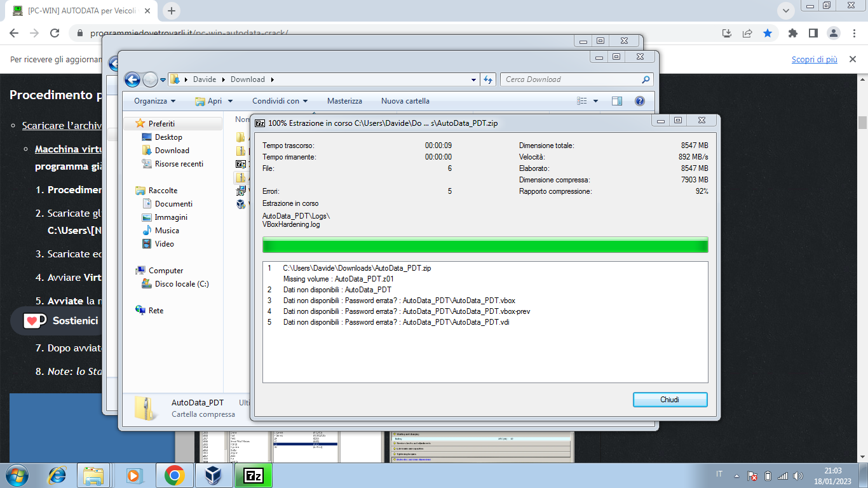Image resolution: width=868 pixels, height=488 pixels.
Task: Open the Windows Start menu
Action: [17, 475]
